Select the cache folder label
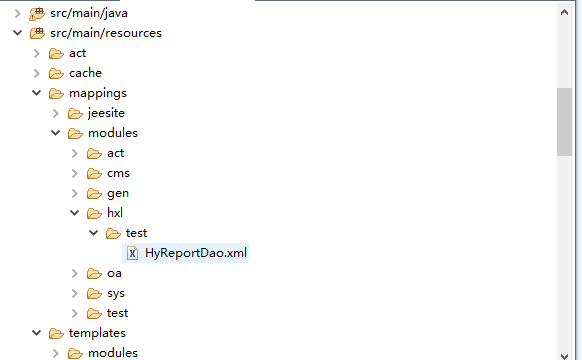Screen dimensions: 582x360 (85, 73)
